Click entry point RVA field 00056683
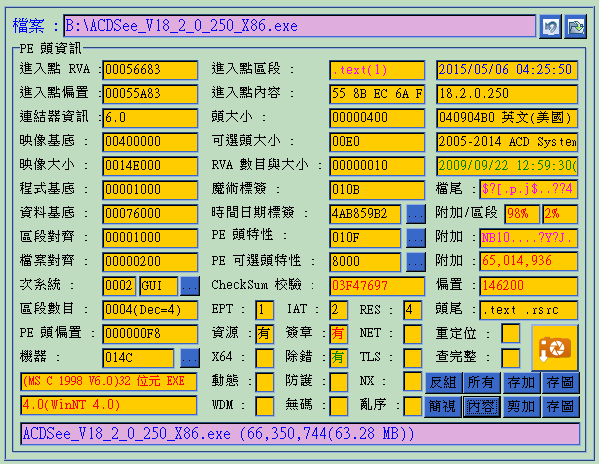This screenshot has width=599, height=464. (150, 70)
